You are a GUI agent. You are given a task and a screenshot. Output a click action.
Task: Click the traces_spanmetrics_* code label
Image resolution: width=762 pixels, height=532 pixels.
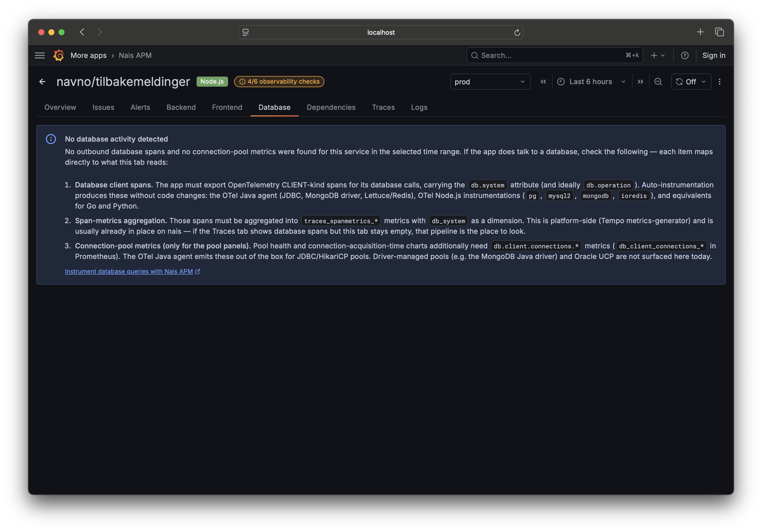coord(341,221)
